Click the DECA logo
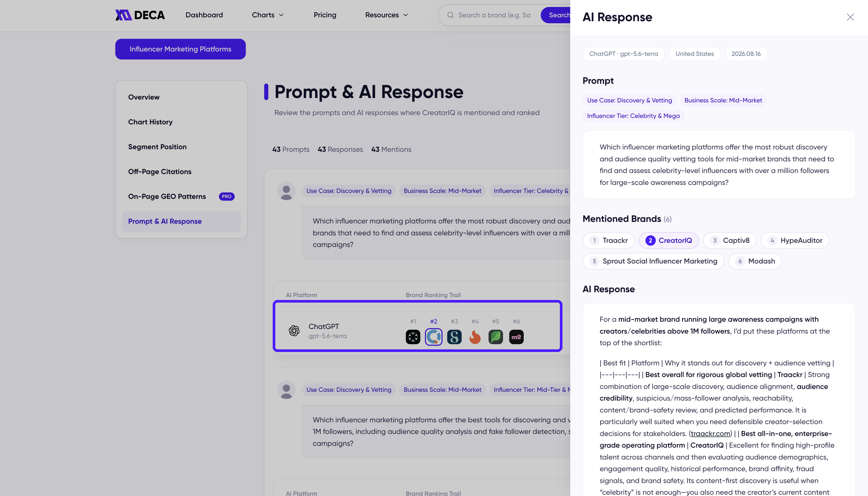The height and width of the screenshot is (496, 868). [x=140, y=15]
